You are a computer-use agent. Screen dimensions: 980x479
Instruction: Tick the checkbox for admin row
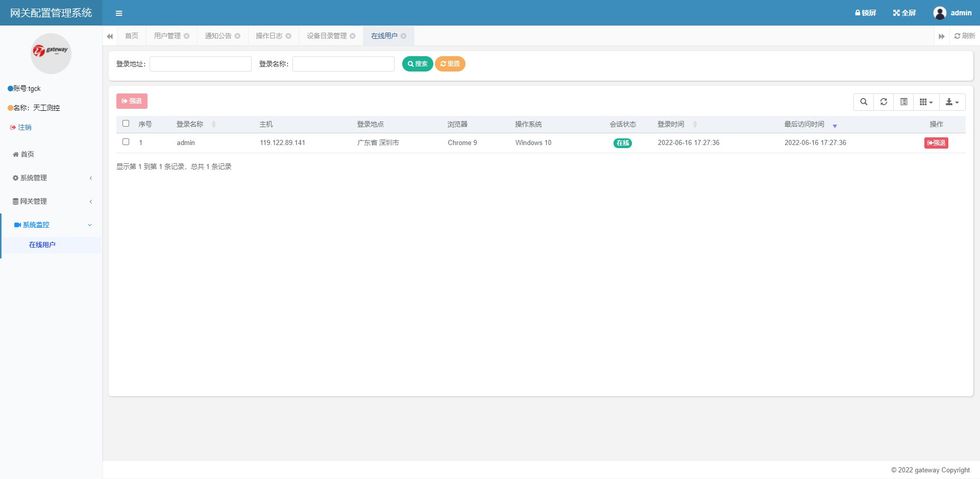point(126,142)
